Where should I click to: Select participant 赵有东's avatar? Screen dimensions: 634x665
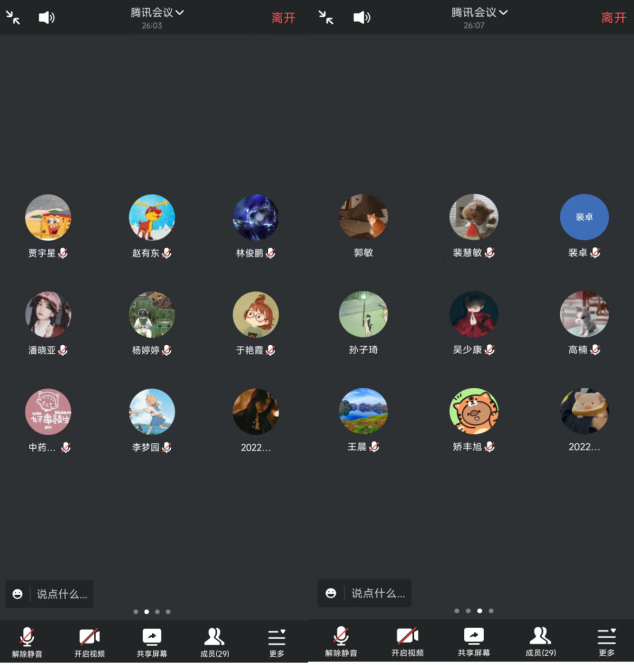(152, 217)
